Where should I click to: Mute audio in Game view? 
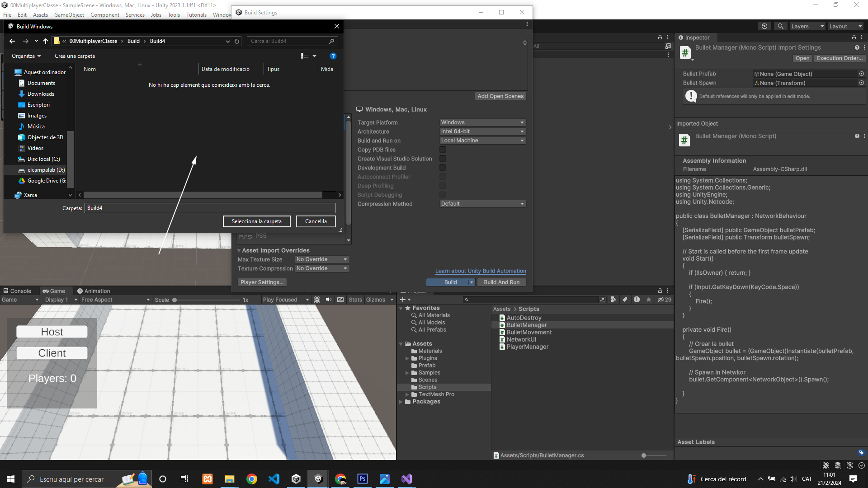point(329,300)
